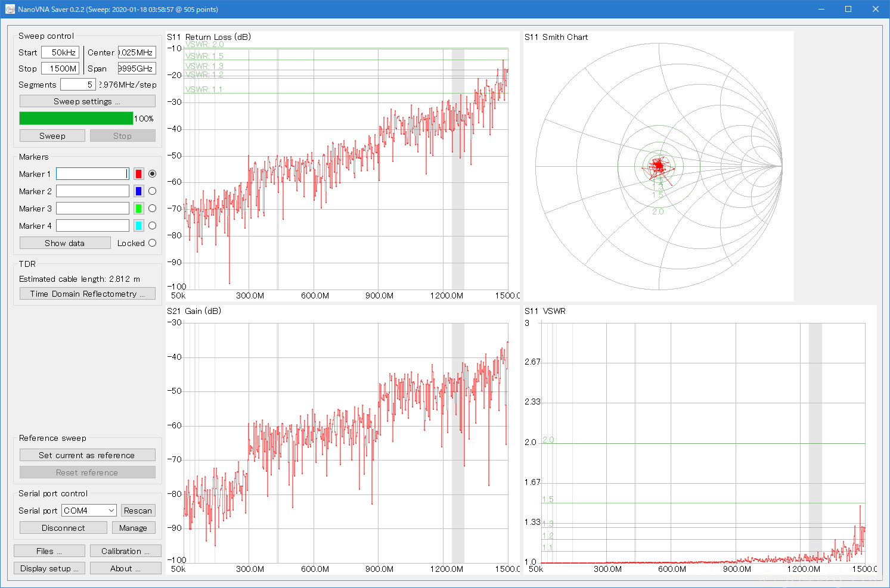The image size is (890, 588).
Task: Click the green Marker 3 color swatch
Action: click(x=138, y=209)
